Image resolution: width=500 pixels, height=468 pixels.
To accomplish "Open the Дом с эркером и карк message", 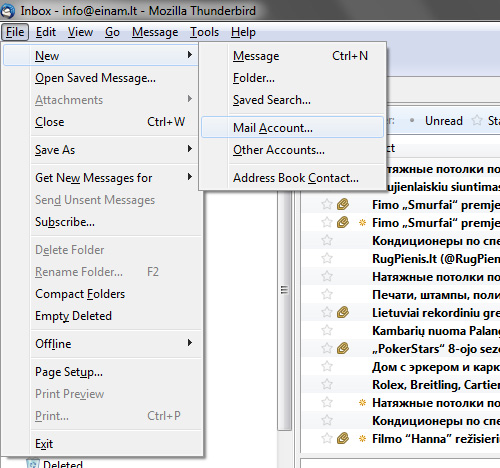I will [x=436, y=367].
